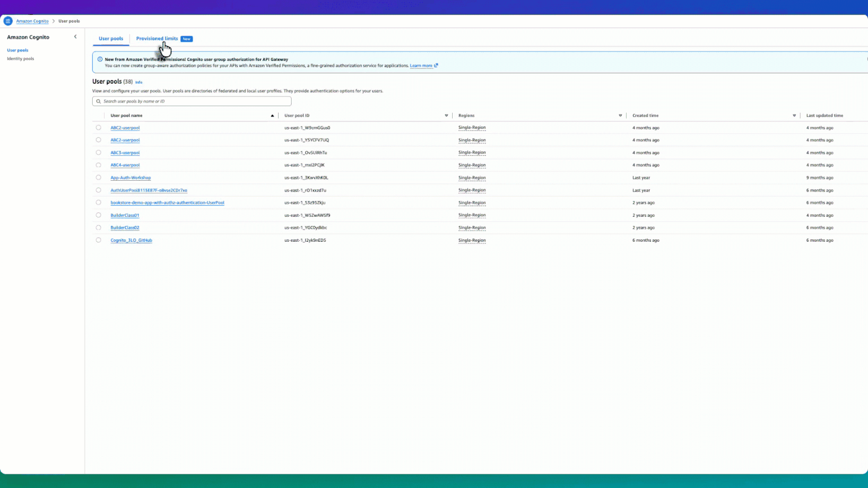The height and width of the screenshot is (488, 868).
Task: Click the info icon in the banner
Action: (x=100, y=59)
